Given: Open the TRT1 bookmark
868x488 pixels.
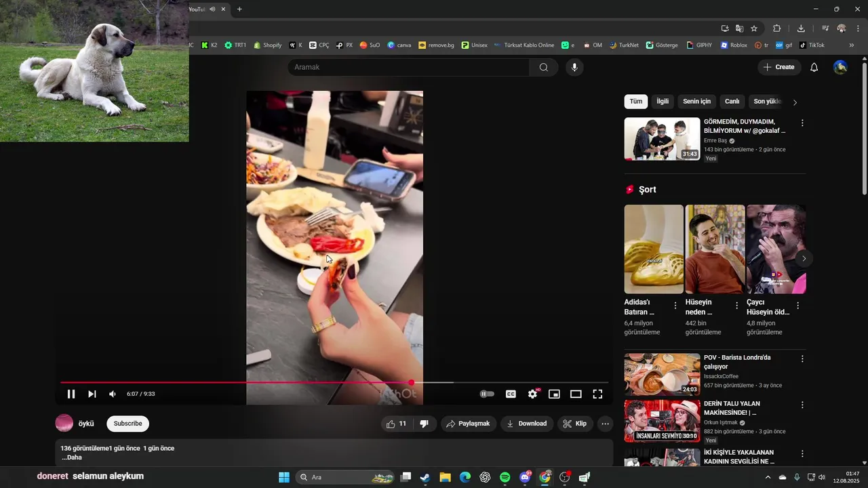Looking at the screenshot, I should tap(235, 45).
